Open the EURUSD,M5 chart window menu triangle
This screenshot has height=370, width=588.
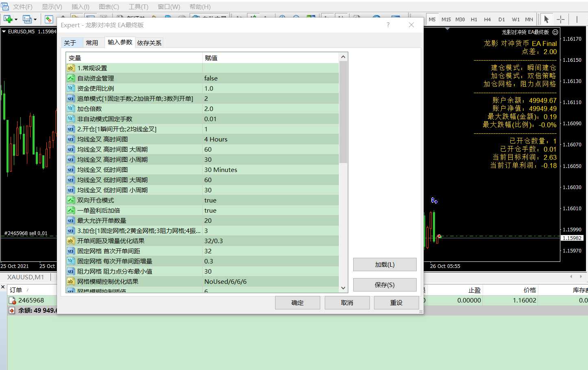point(4,31)
